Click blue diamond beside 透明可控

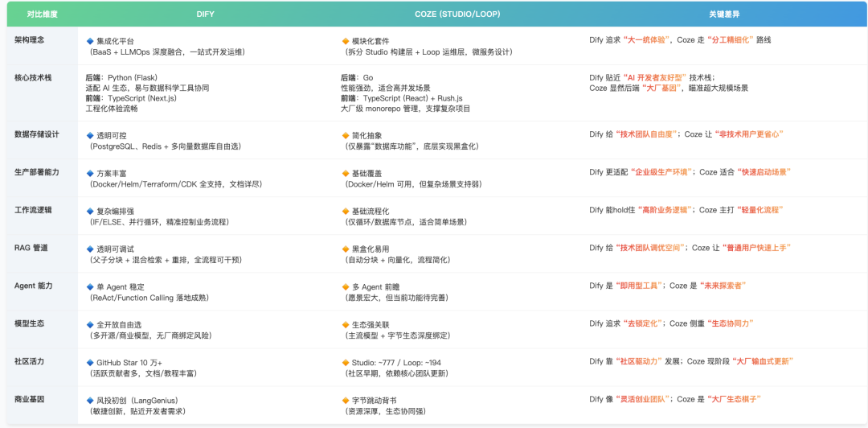click(90, 135)
